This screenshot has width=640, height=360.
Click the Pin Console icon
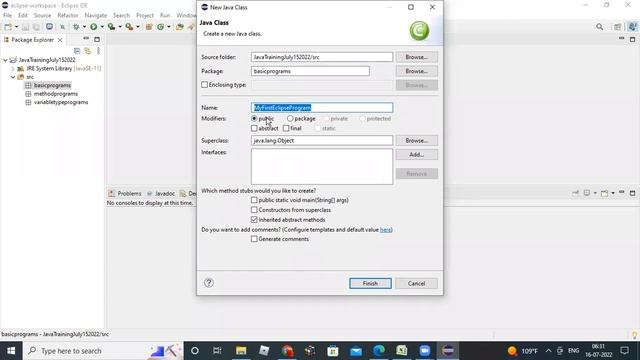pyautogui.click(x=576, y=193)
